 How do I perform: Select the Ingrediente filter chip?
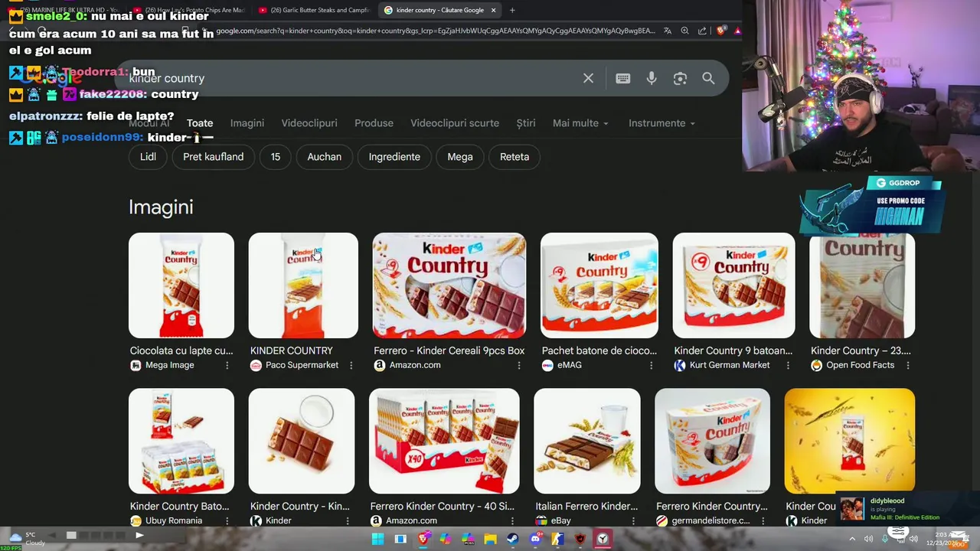tap(394, 157)
